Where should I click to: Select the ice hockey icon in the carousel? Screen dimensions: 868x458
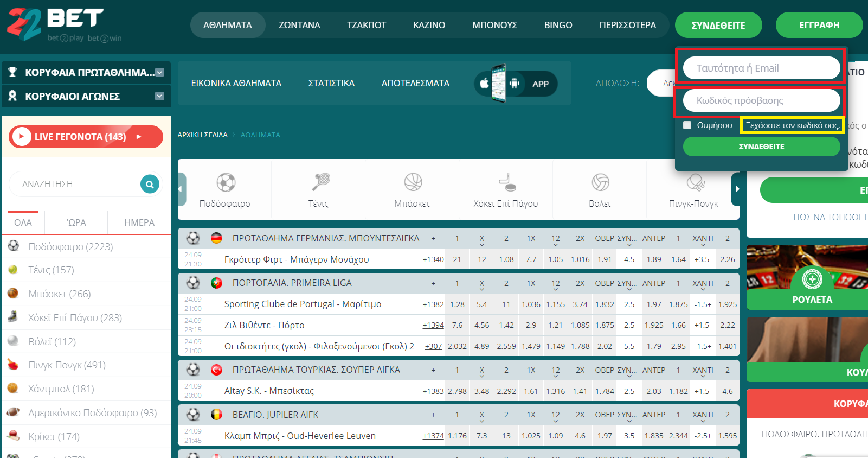[507, 182]
